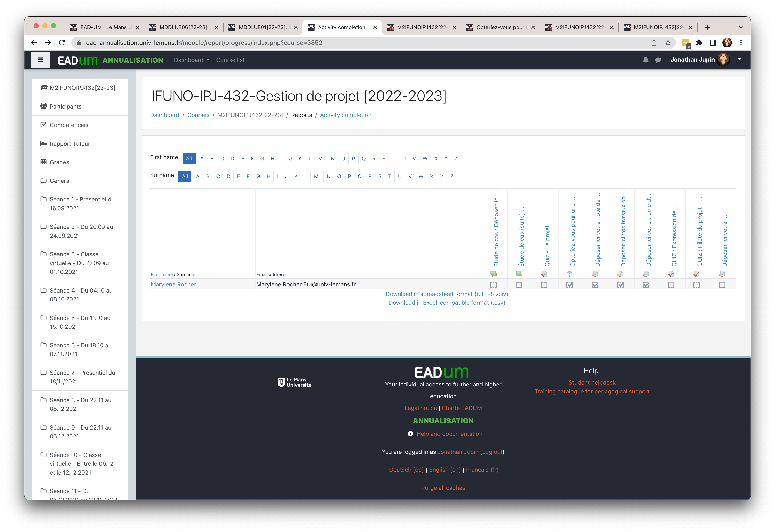Toggle Marylene's first Étude de cas completion checkbox
Screen dimensions: 775x532
[493, 285]
